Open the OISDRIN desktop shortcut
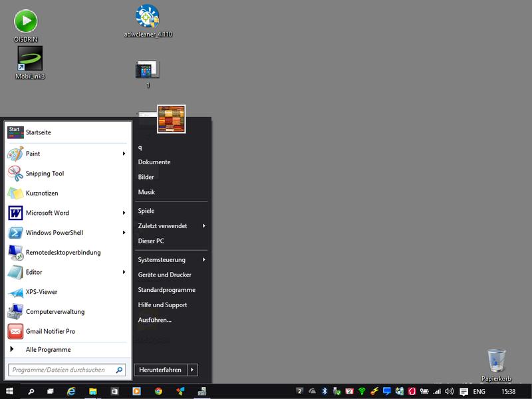This screenshot has width=532, height=399. pyautogui.click(x=26, y=26)
